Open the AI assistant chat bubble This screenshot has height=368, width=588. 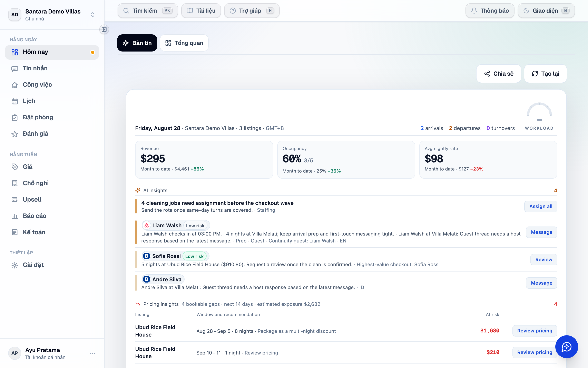point(567,347)
